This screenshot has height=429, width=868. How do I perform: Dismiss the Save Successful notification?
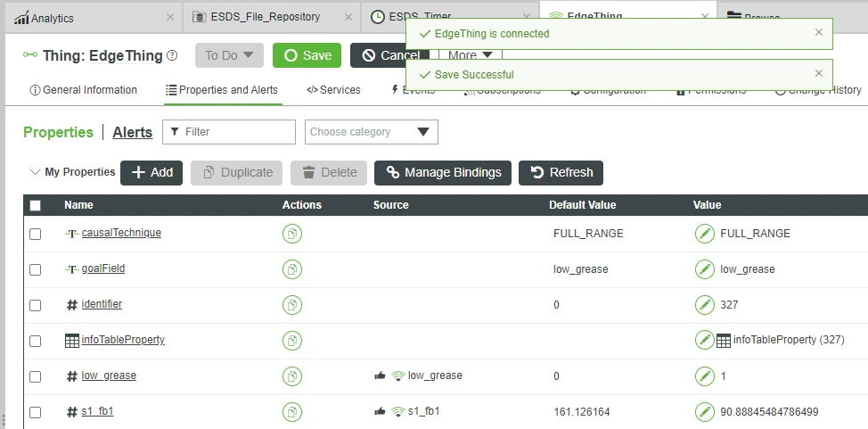tap(819, 73)
